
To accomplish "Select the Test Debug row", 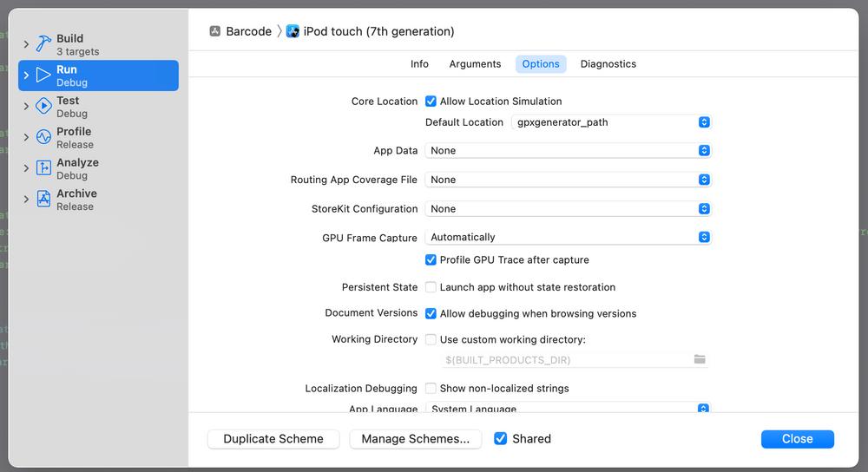I will pos(99,106).
